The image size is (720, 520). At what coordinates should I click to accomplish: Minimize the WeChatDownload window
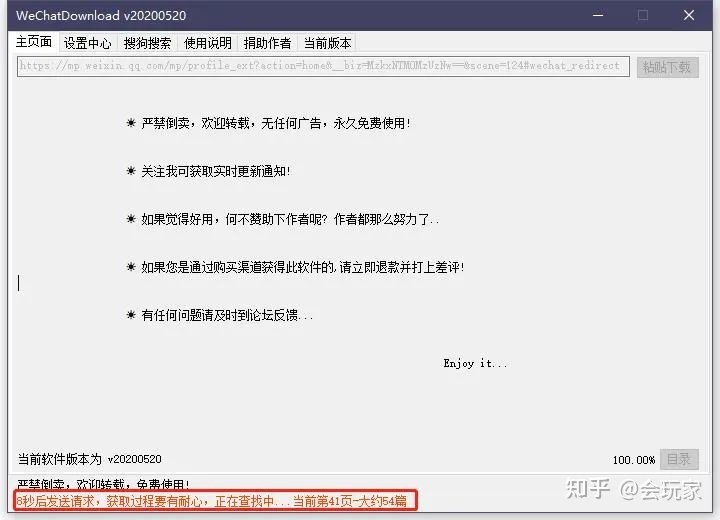[598, 15]
